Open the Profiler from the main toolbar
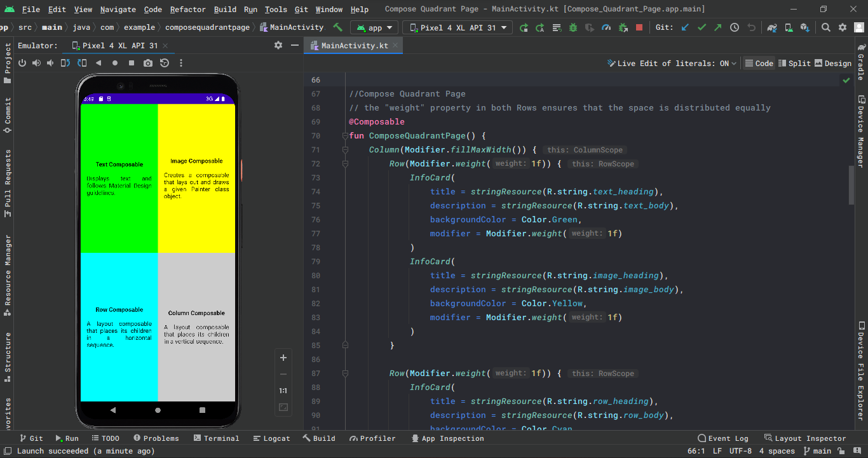868x458 pixels. (606, 27)
